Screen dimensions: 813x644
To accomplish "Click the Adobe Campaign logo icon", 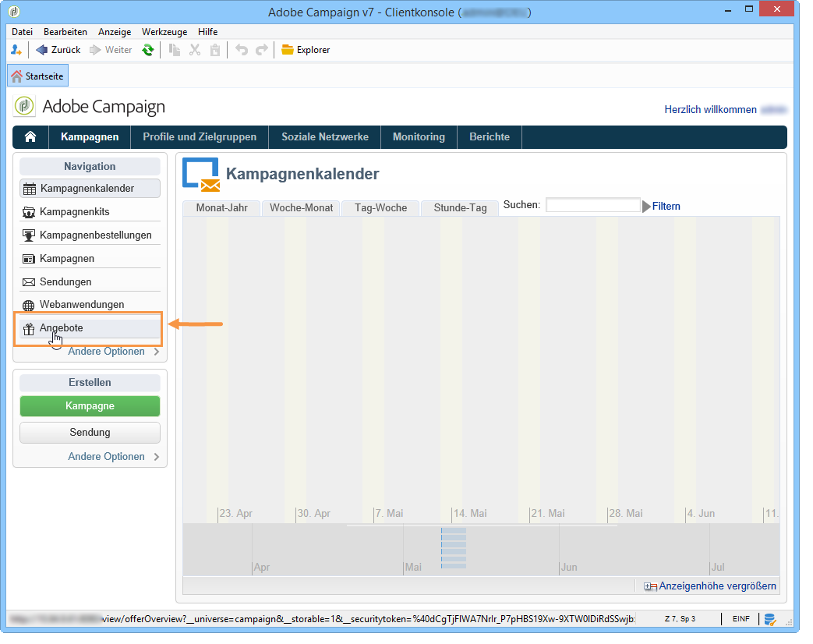I will point(24,106).
